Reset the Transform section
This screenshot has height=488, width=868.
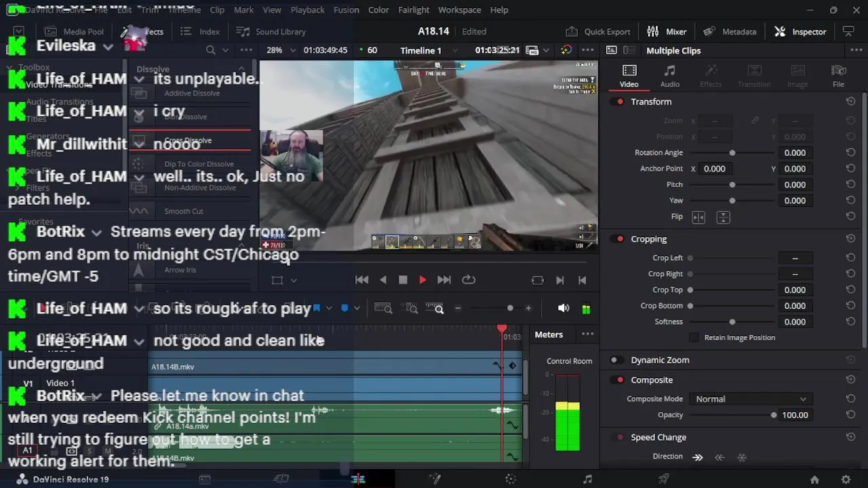850,102
